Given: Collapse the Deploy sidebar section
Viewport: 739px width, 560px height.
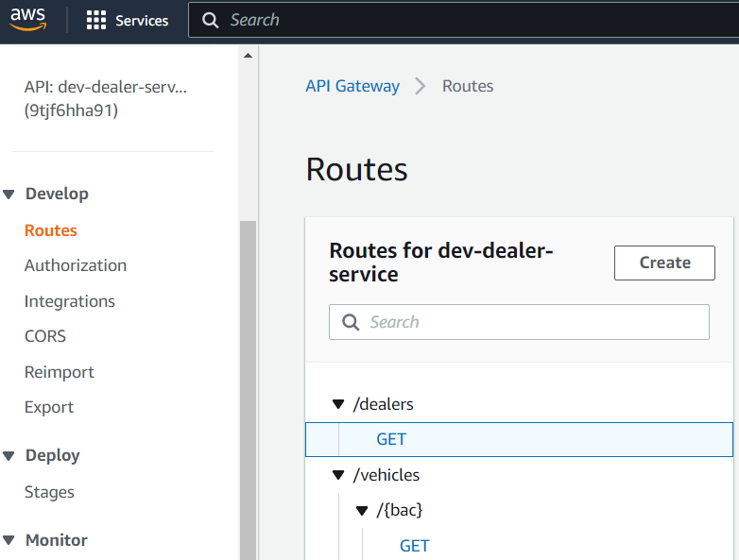Looking at the screenshot, I should [x=9, y=456].
